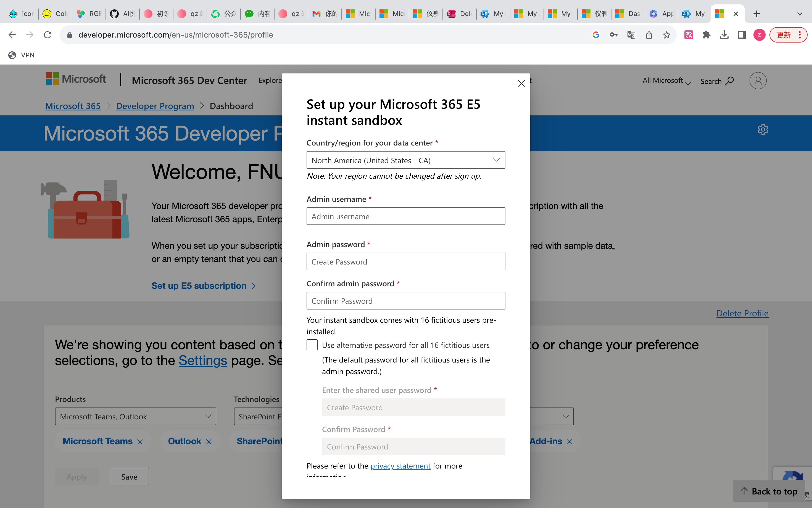Viewport: 812px width, 508px height.
Task: Click the pink translate extension icon
Action: pos(689,35)
